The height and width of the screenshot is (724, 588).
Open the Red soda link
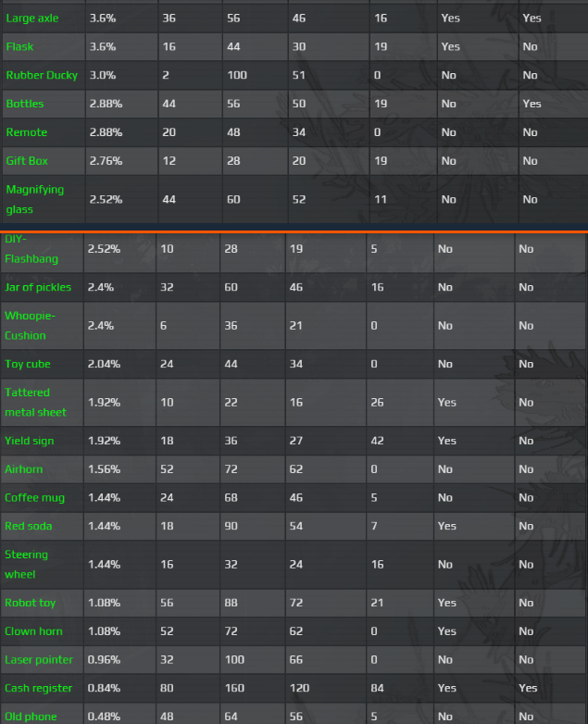(29, 526)
